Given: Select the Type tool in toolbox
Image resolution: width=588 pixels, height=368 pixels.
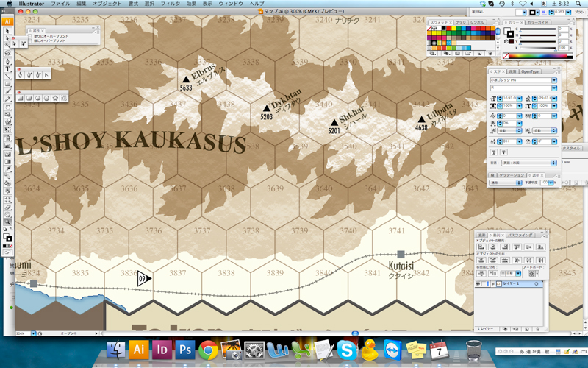Looking at the screenshot, I should 7,69.
